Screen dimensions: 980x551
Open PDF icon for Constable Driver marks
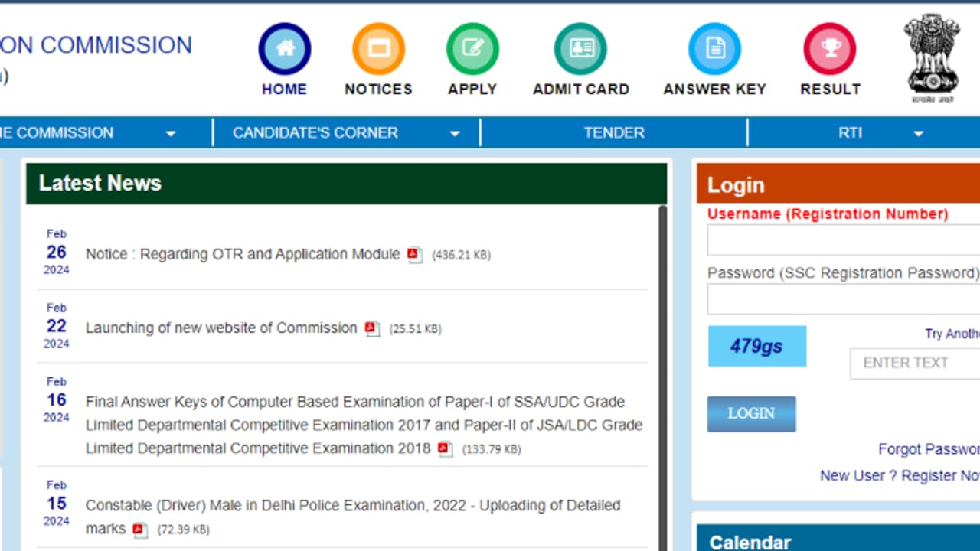(x=139, y=530)
